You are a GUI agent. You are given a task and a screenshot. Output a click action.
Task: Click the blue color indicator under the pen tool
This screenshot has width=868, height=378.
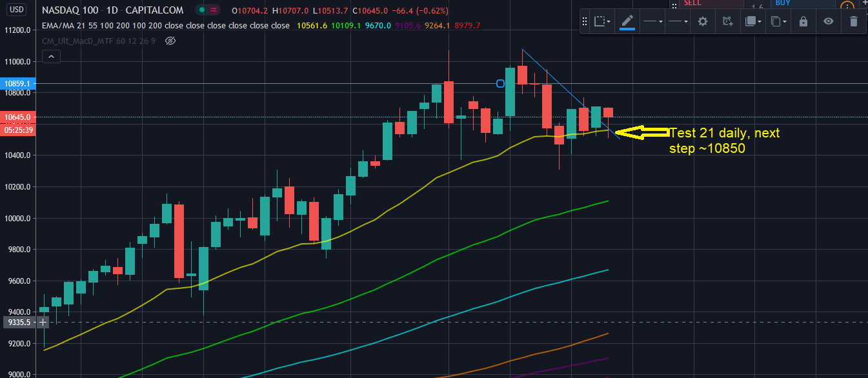627,28
